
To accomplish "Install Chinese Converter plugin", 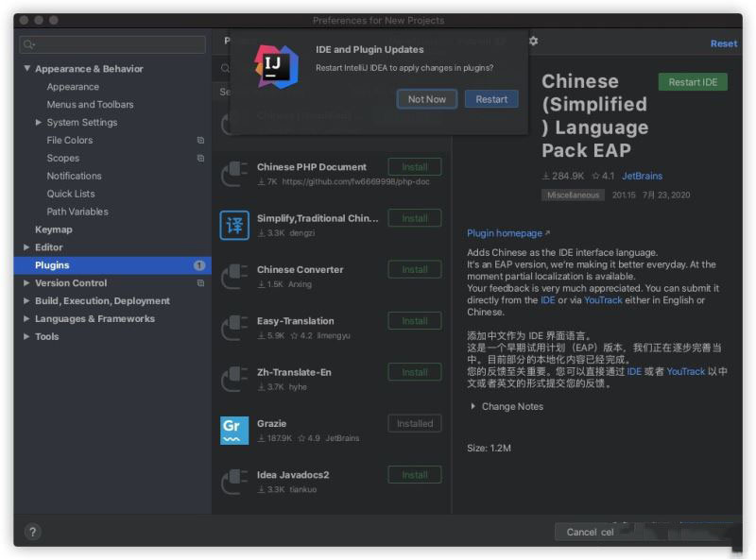I will pyautogui.click(x=415, y=269).
